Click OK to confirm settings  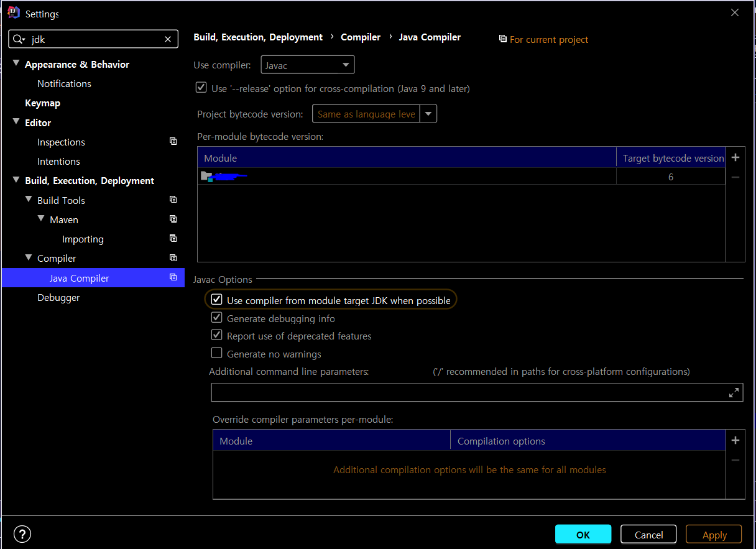click(583, 534)
